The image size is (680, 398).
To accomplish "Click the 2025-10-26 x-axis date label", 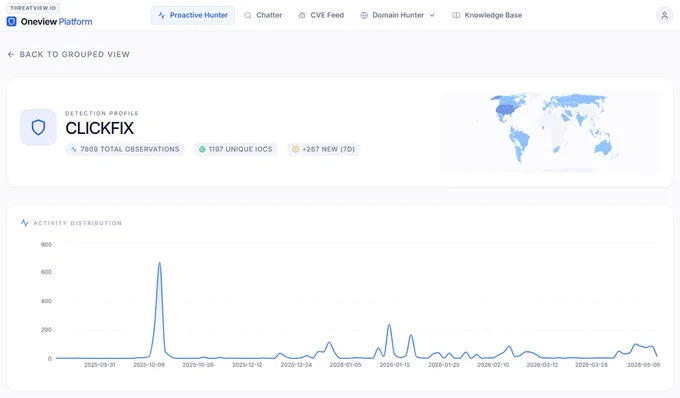I will [198, 365].
